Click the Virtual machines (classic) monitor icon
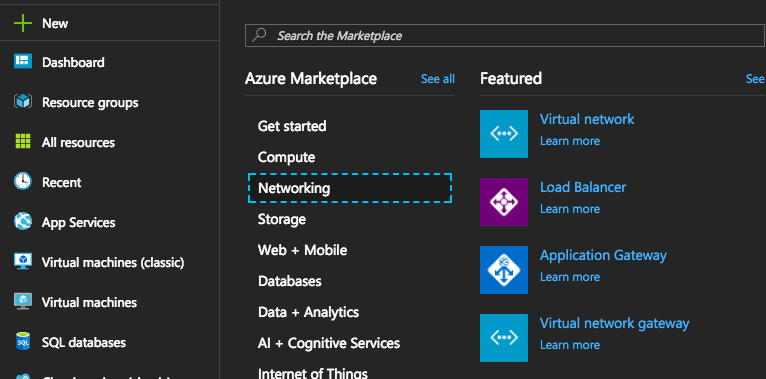 click(23, 262)
